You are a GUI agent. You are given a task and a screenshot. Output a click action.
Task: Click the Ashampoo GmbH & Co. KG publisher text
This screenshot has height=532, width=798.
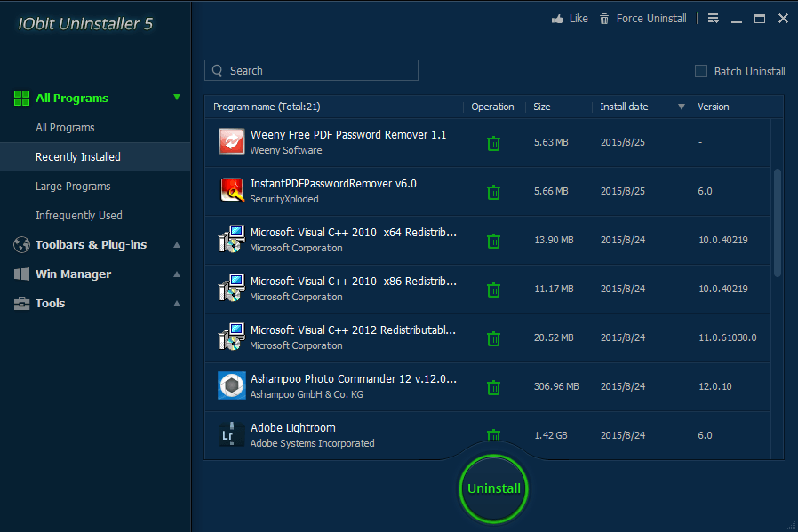[x=307, y=394]
